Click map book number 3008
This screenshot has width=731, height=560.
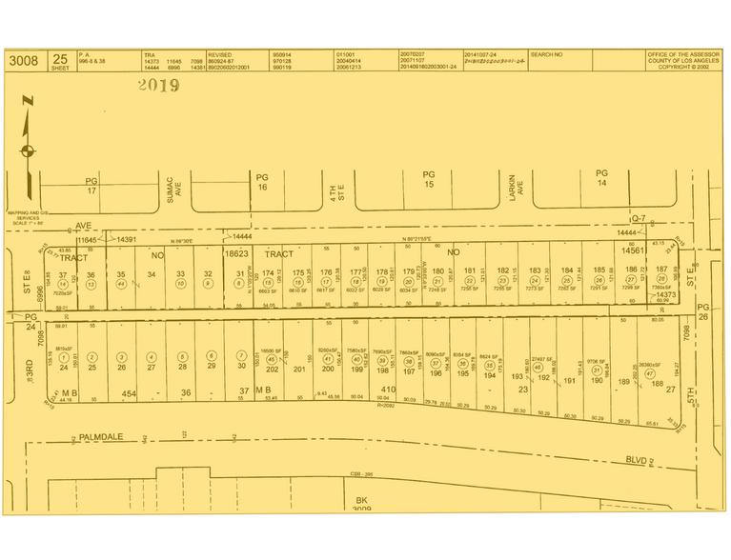tap(23, 61)
